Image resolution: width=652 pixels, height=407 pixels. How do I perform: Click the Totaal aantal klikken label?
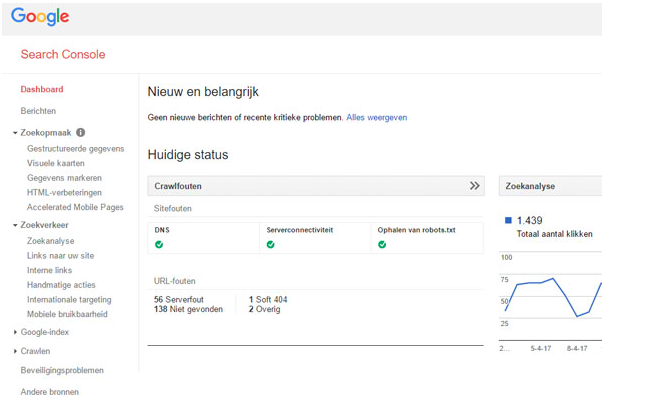point(555,234)
